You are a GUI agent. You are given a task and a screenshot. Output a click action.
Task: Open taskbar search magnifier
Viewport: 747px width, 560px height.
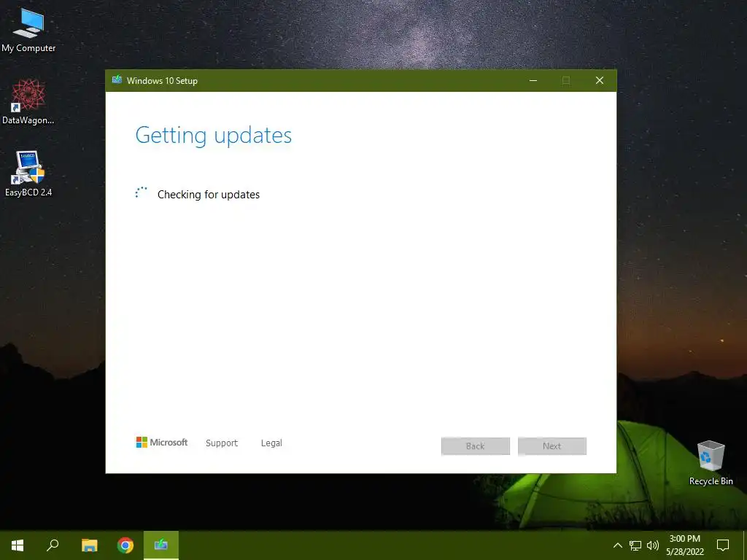(53, 545)
